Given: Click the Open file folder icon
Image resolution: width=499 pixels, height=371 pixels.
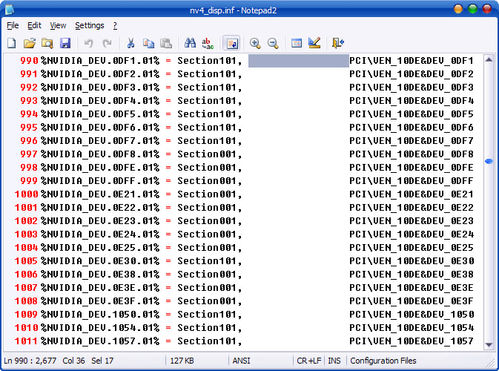Looking at the screenshot, I should 29,43.
